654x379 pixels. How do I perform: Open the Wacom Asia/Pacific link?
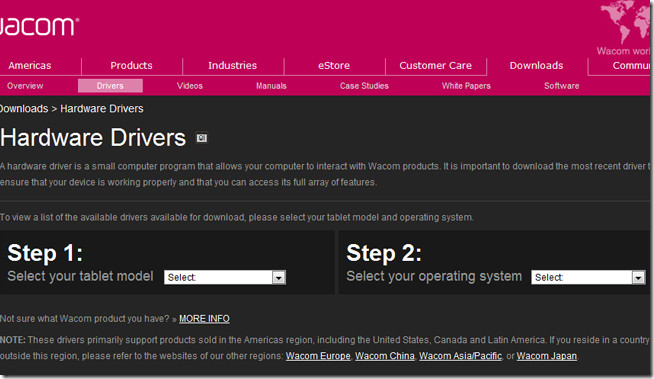click(460, 356)
